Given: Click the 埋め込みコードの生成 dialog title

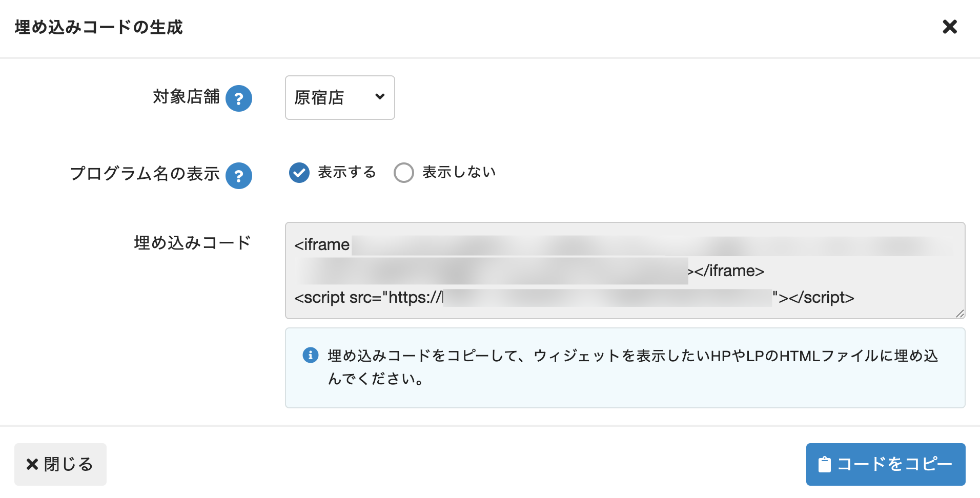Looking at the screenshot, I should 99,27.
